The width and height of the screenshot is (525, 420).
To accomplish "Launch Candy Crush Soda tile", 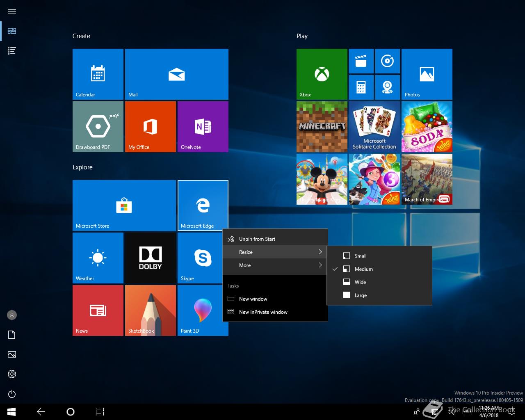I will pyautogui.click(x=427, y=127).
